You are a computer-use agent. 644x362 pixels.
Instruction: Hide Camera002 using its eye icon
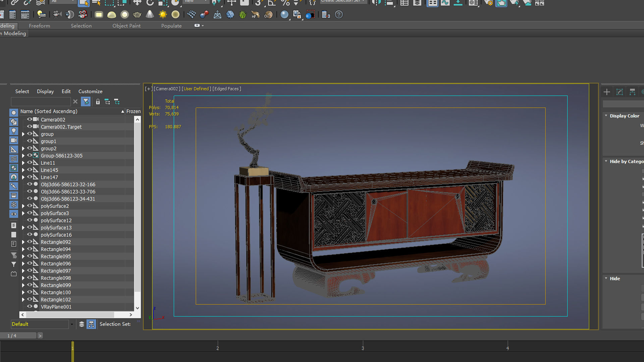click(x=30, y=119)
